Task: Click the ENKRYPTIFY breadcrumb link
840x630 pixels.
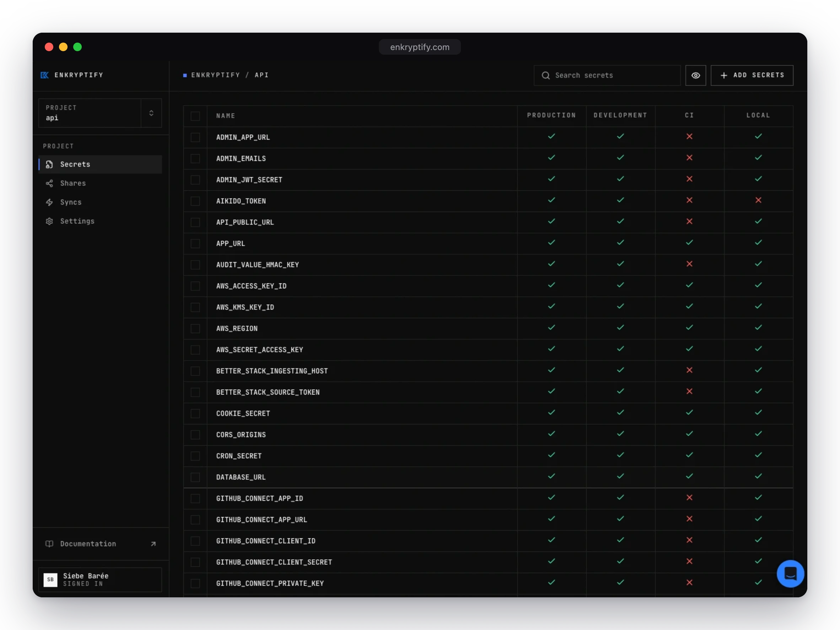Action: tap(216, 75)
